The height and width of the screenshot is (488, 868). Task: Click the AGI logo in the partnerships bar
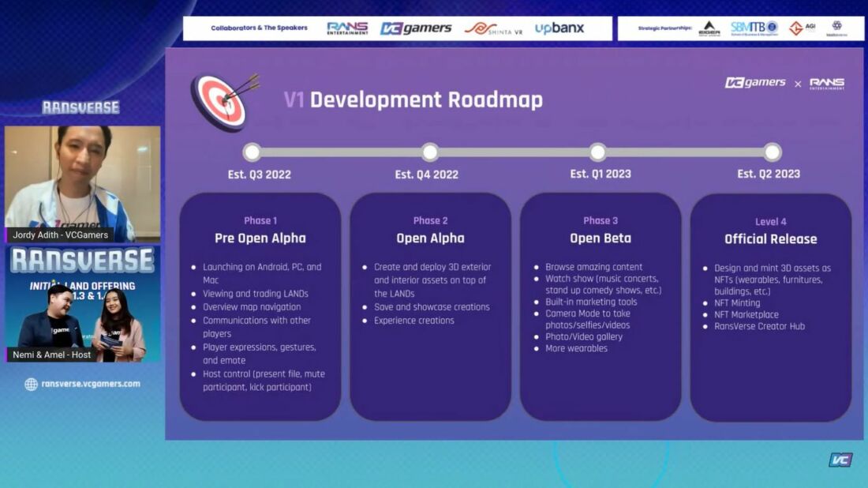click(x=803, y=28)
